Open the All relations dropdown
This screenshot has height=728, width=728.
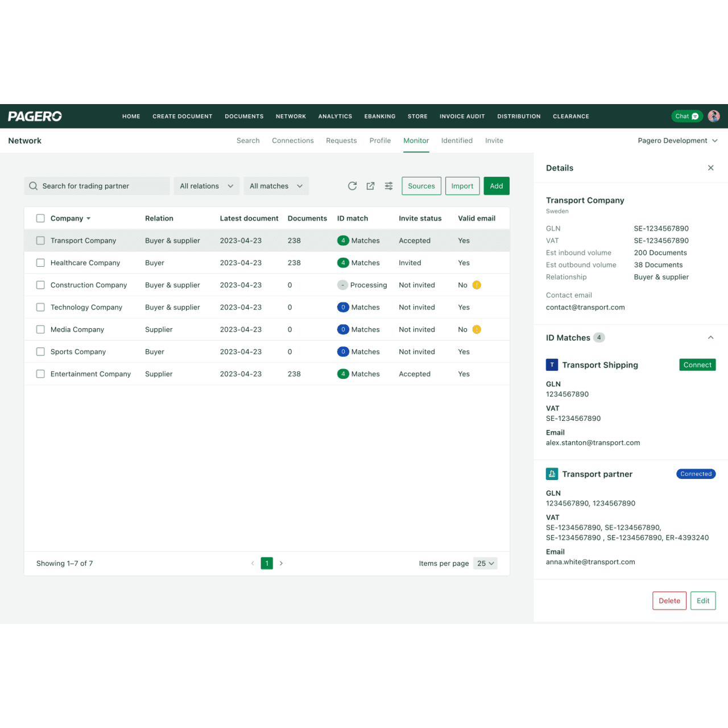pos(206,185)
